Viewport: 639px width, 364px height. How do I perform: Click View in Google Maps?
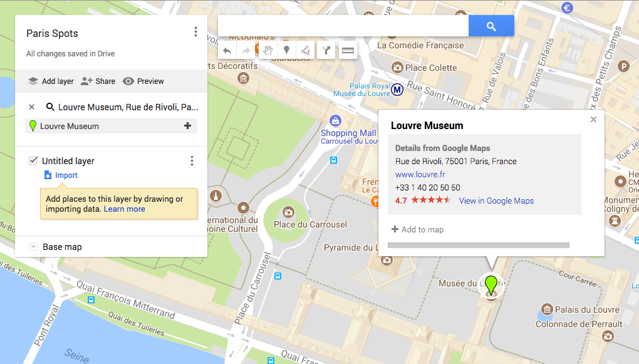pyautogui.click(x=496, y=200)
